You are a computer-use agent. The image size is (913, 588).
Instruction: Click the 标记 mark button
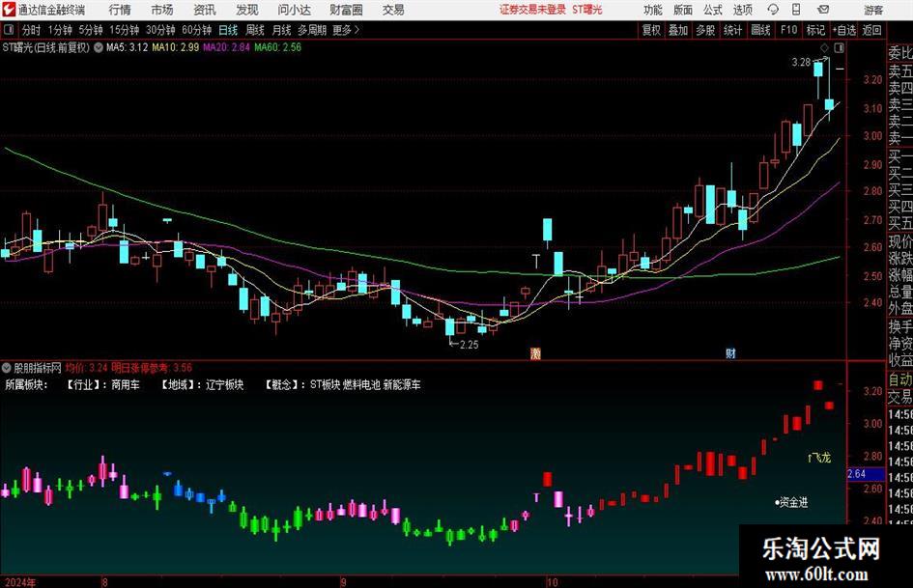click(815, 30)
